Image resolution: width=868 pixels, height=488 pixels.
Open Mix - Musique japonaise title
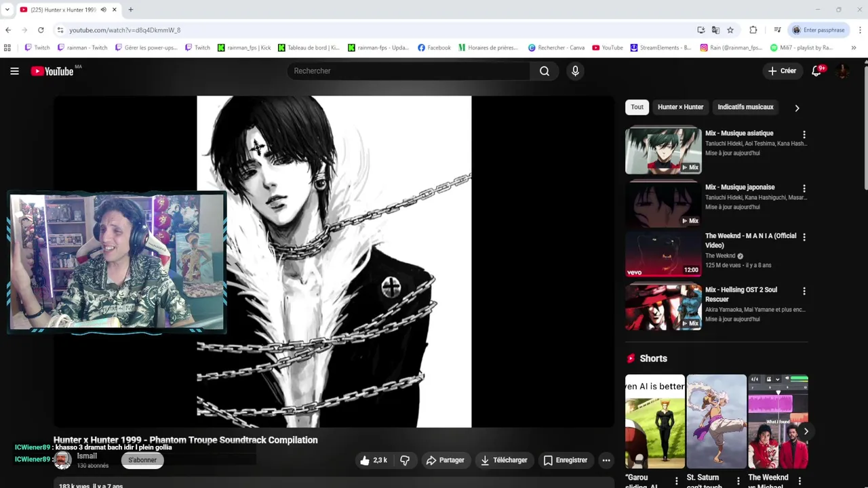pos(740,187)
